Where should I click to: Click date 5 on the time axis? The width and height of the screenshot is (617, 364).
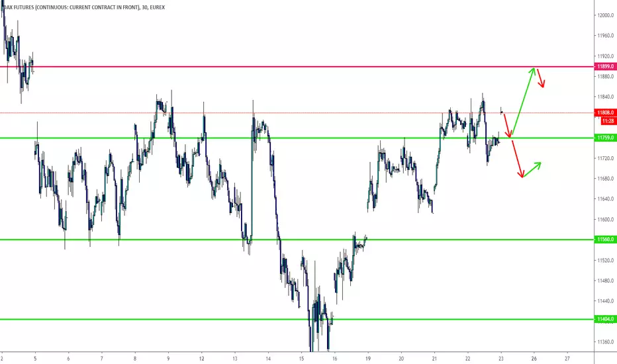tap(35, 359)
